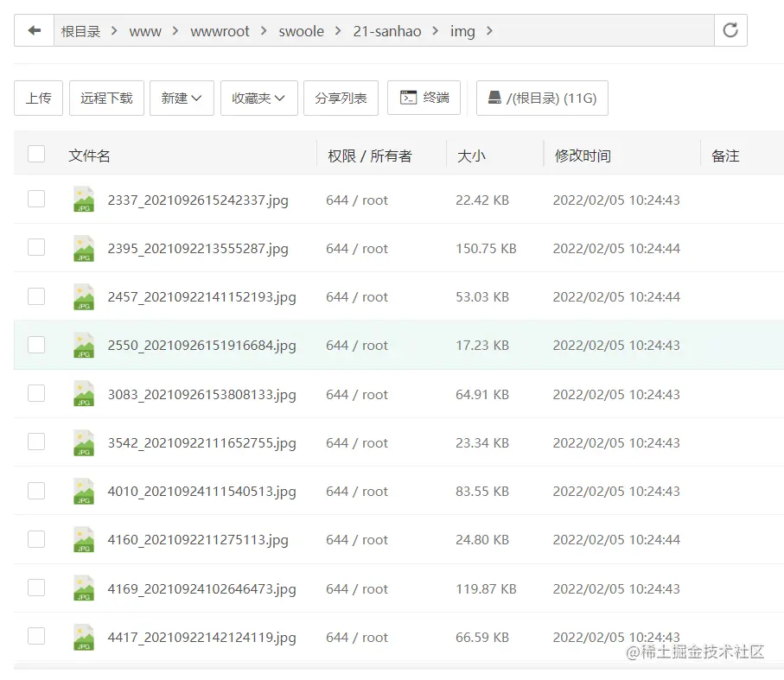Screen dimensions: 784x680
Task: Open file 4160_2021092211275113.jpg
Action: 198,540
